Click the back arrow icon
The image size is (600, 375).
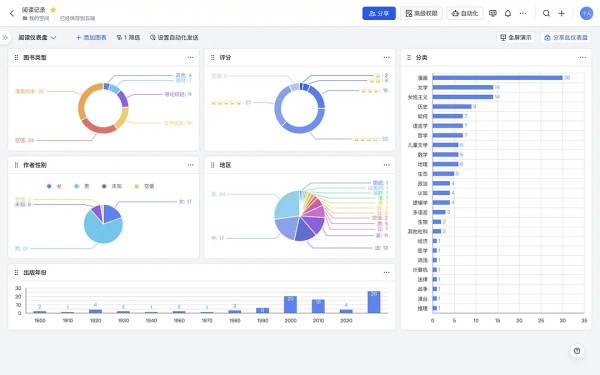pyautogui.click(x=12, y=13)
